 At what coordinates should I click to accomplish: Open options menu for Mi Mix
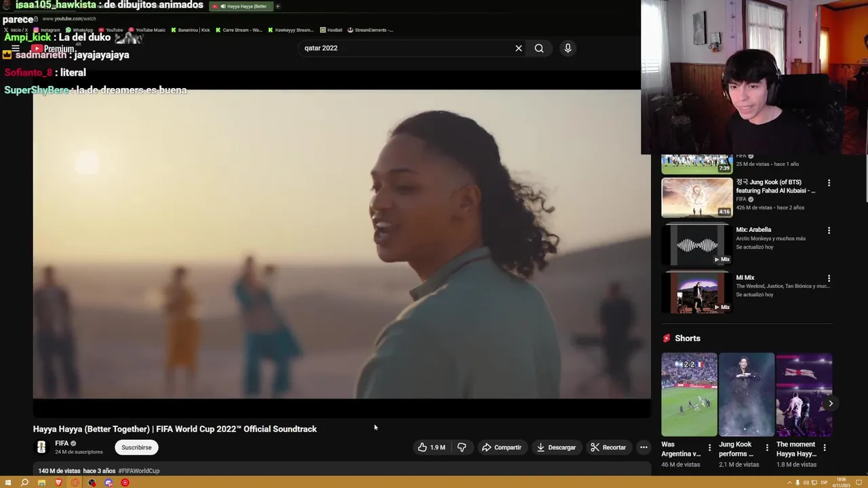[829, 279]
